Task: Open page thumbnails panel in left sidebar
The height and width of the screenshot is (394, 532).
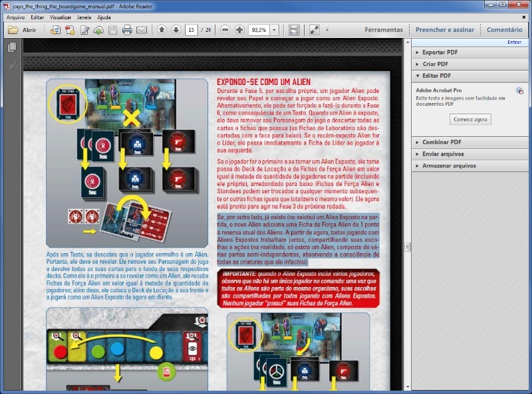Action: pos(11,47)
